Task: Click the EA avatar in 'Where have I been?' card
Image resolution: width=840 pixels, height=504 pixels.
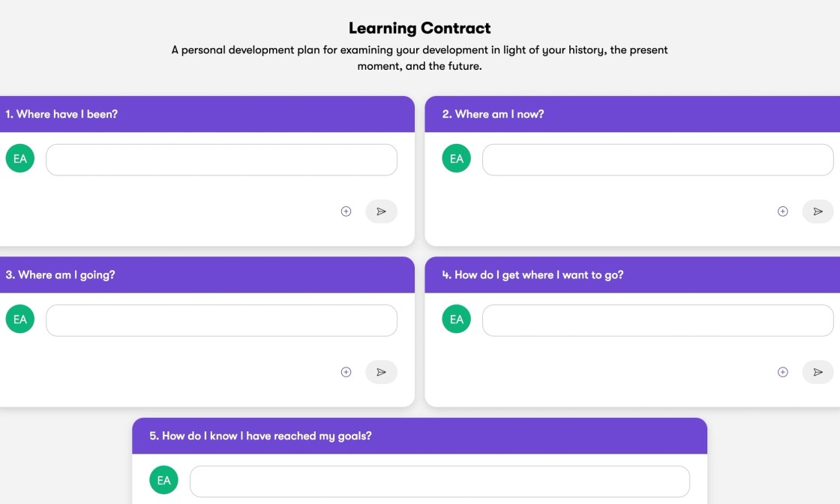Action: [20, 158]
